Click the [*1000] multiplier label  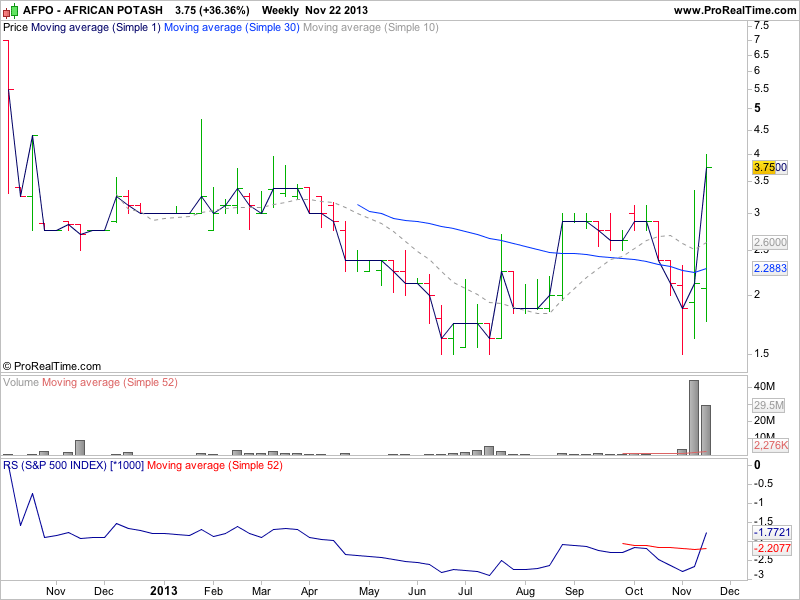tap(127, 465)
